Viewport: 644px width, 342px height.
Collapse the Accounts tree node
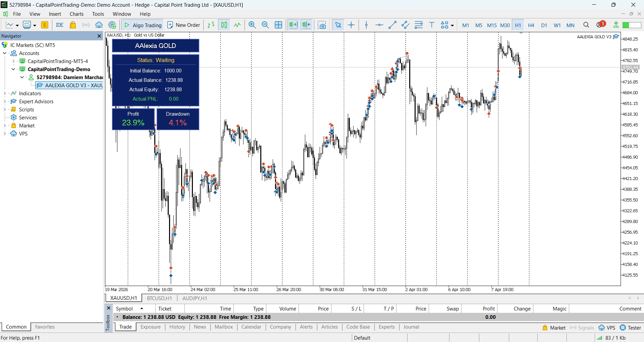[x=5, y=53]
